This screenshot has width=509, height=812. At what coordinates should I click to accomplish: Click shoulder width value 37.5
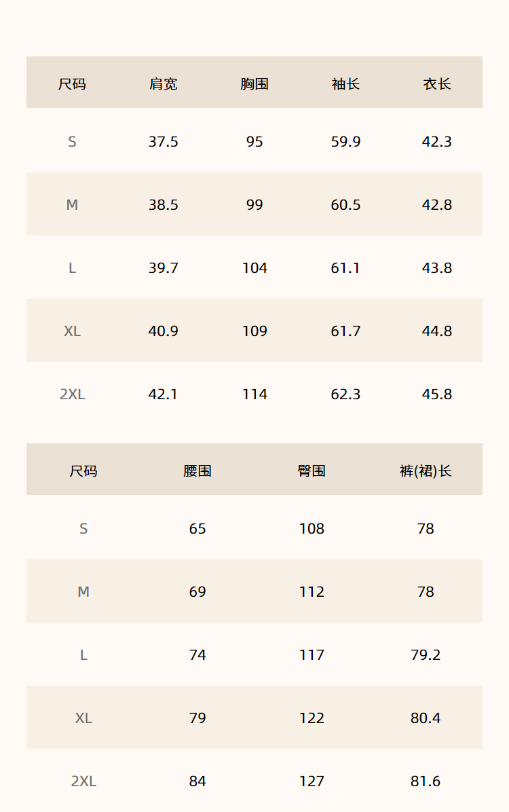[164, 142]
